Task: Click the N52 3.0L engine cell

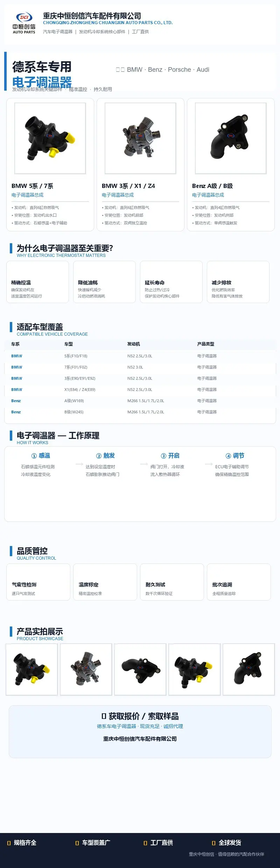Action: click(135, 367)
